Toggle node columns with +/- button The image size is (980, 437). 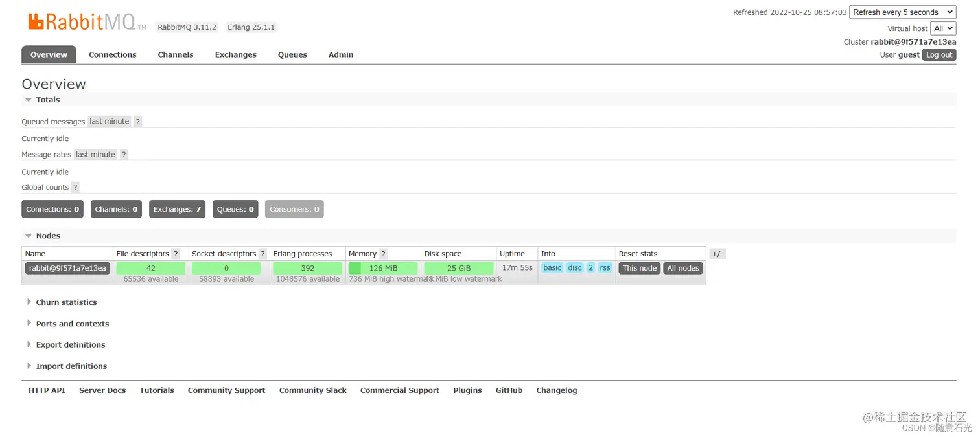[x=717, y=254]
